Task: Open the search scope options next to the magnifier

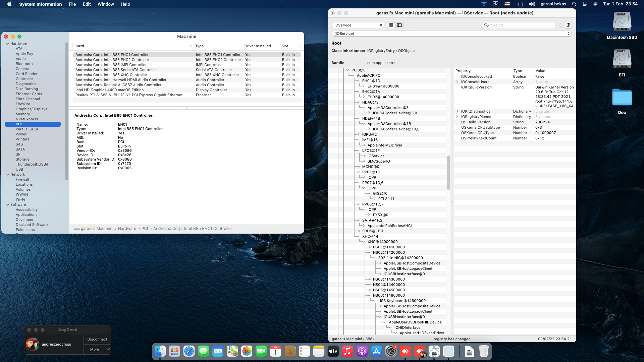Action: [x=487, y=25]
